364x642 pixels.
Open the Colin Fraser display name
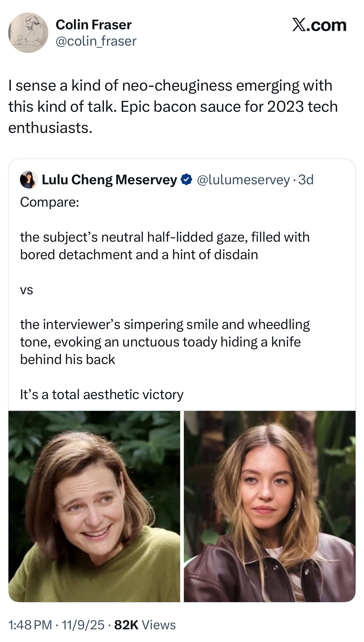pos(94,25)
